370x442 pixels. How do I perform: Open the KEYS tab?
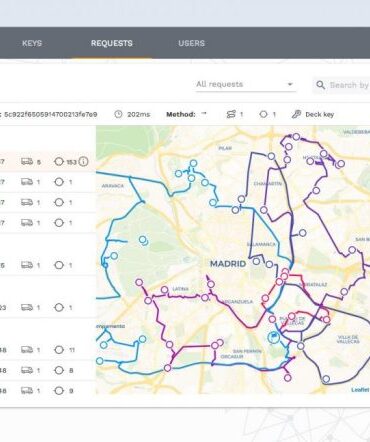(32, 43)
